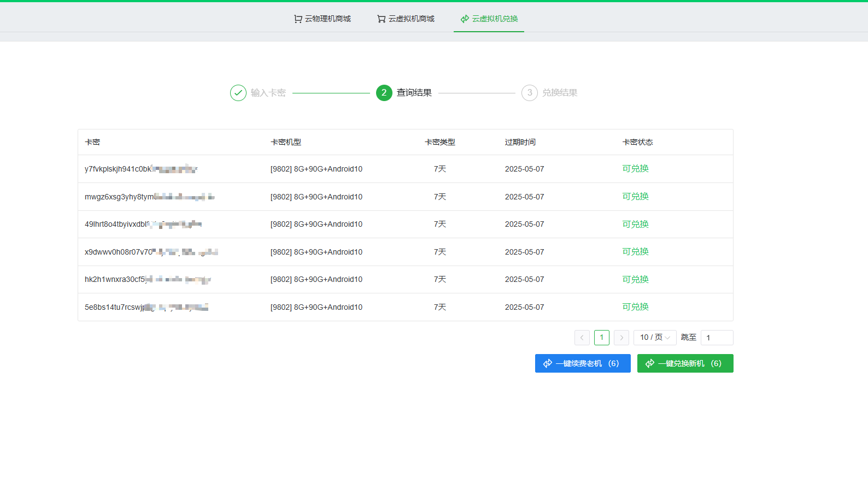
Task: Click the 卡密状态 column header
Action: pos(637,142)
